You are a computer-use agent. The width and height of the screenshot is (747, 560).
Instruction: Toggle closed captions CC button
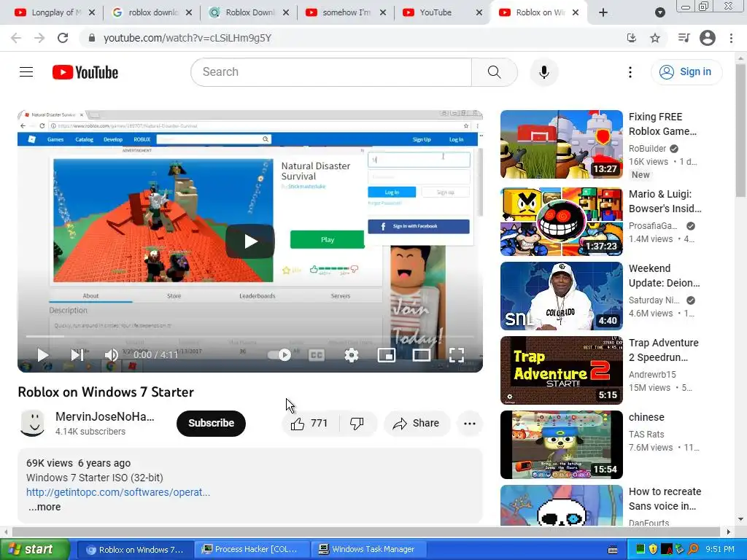point(317,355)
